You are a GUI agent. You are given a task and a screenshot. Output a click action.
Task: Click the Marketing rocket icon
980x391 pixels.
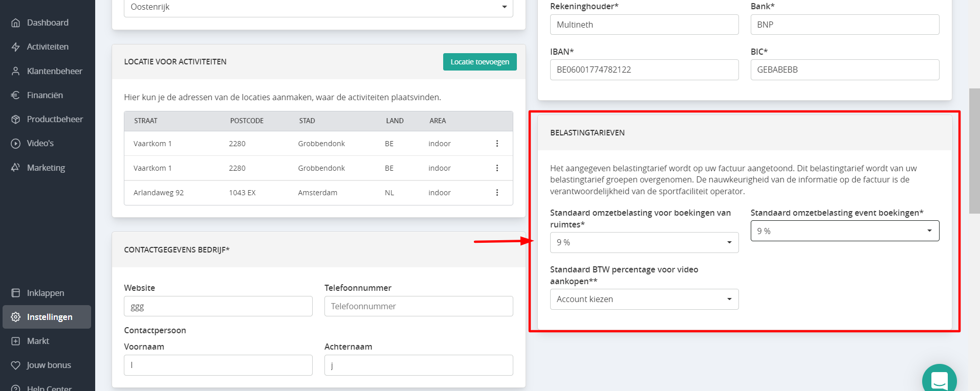point(16,168)
